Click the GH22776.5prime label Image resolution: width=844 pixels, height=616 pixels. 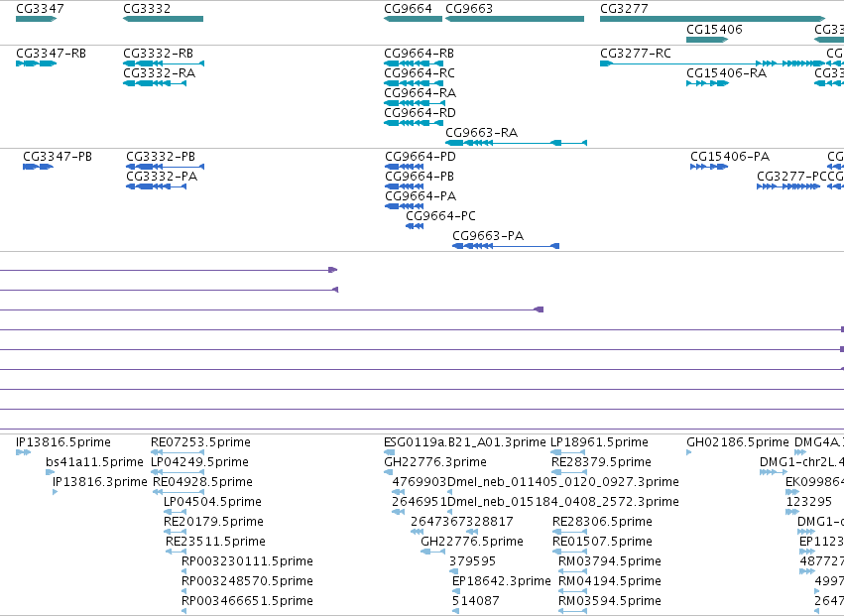pos(471,542)
